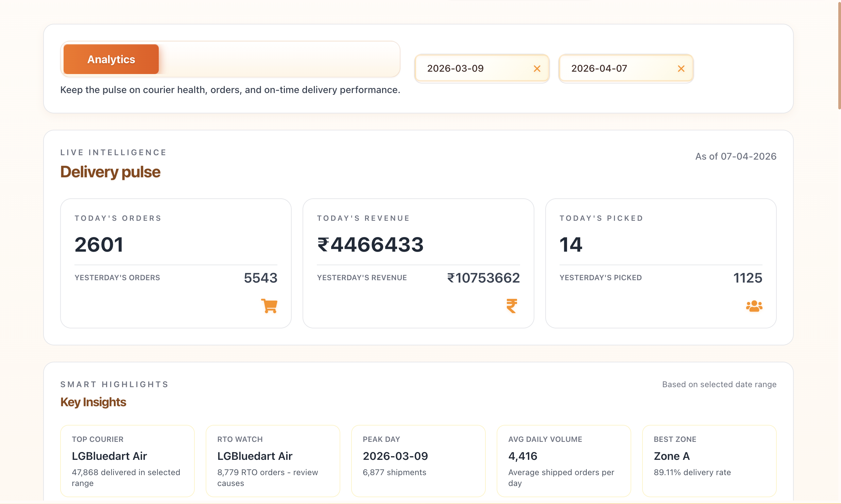Image resolution: width=841 pixels, height=504 pixels.
Task: Open the RTO Watch insight card
Action: coord(273,461)
